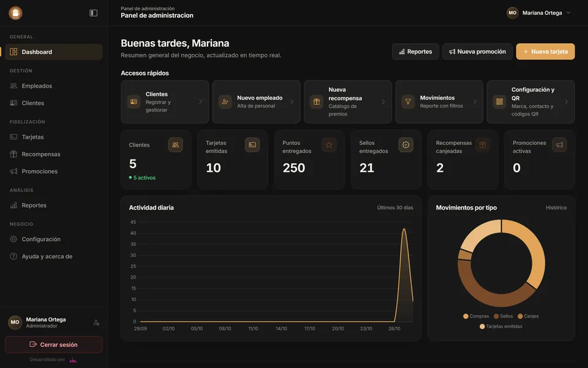Open the Nuevo empleado quick access card
Image resolution: width=588 pixels, height=368 pixels.
256,102
